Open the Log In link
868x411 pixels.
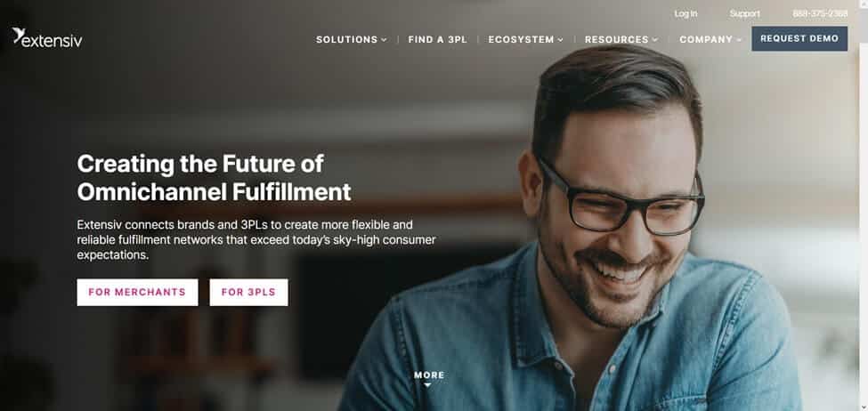(685, 14)
